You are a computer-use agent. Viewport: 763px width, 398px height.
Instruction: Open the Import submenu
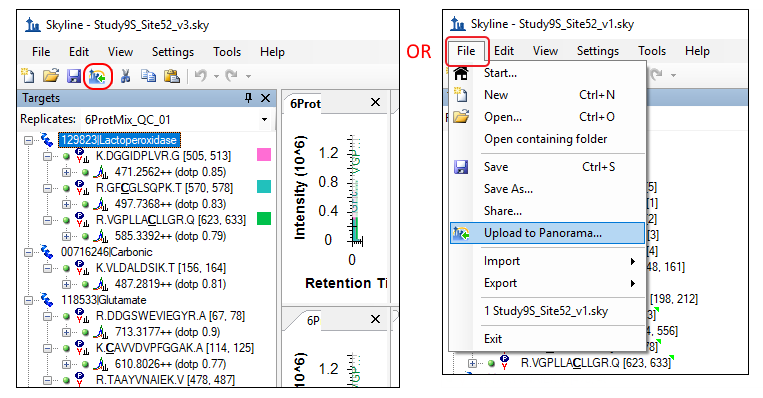coord(547,261)
